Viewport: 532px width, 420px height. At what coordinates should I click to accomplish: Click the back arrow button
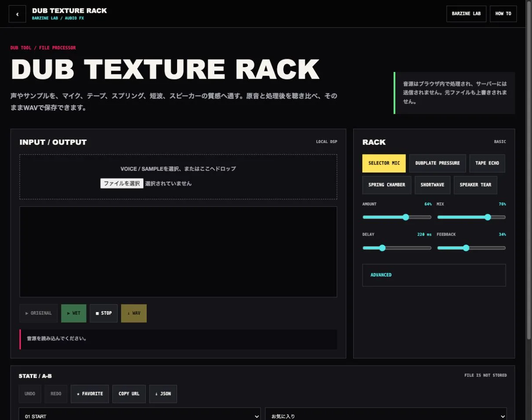[18, 14]
